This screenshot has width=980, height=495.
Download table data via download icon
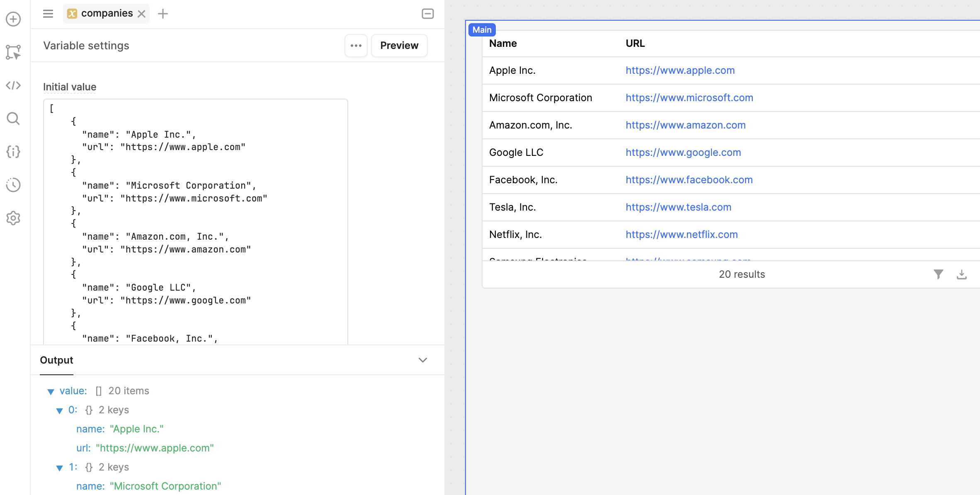pyautogui.click(x=961, y=274)
